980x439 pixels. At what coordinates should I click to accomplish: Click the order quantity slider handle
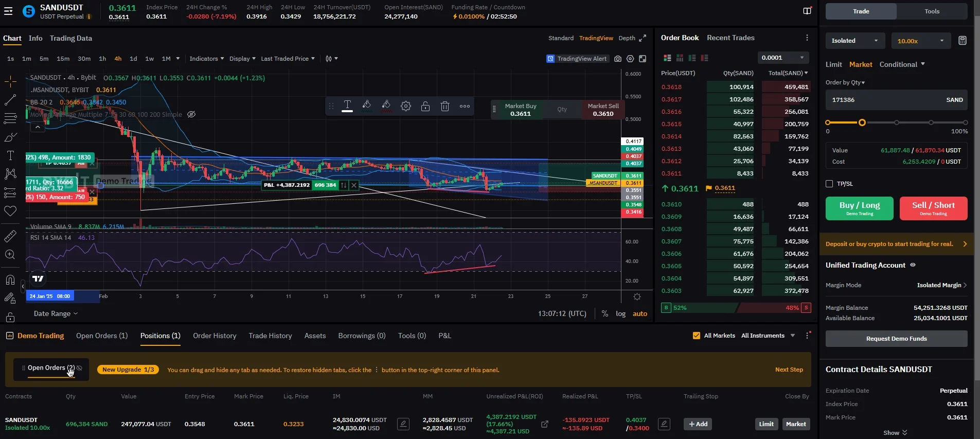pos(862,122)
